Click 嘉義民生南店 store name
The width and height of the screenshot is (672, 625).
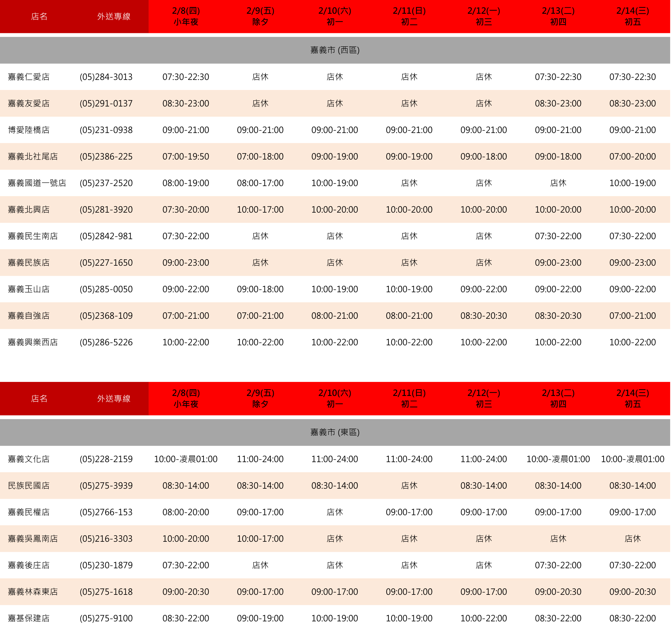(x=33, y=236)
